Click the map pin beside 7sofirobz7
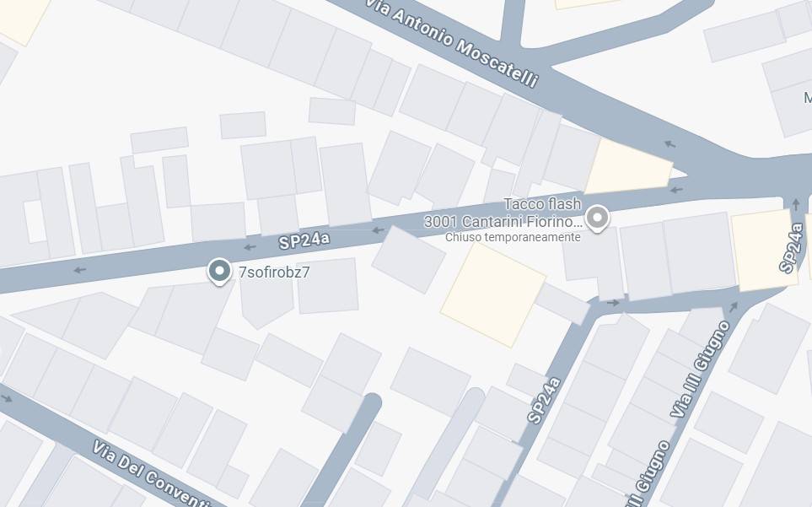This screenshot has height=507, width=812. [219, 272]
